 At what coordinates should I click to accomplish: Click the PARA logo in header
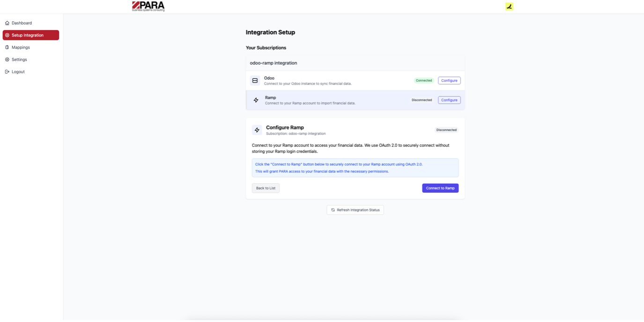(148, 6)
